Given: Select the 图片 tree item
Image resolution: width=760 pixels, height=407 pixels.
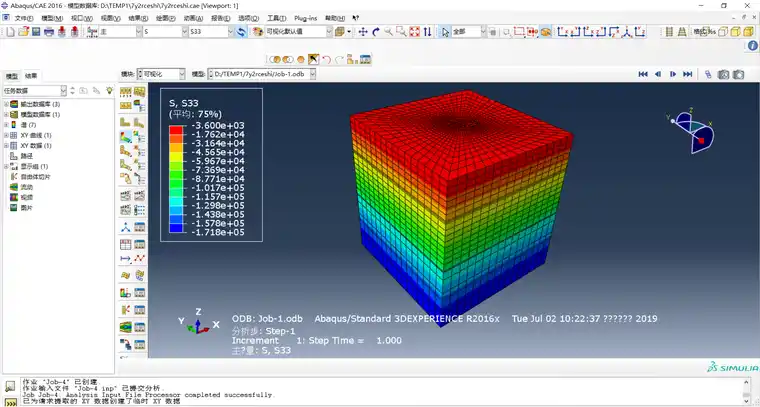Looking at the screenshot, I should tap(26, 208).
